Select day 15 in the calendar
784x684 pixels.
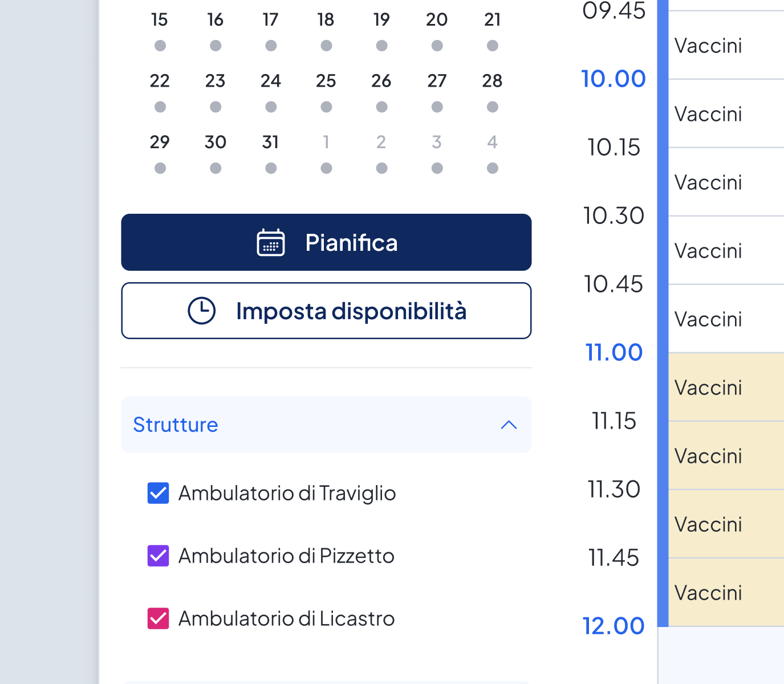(x=160, y=20)
